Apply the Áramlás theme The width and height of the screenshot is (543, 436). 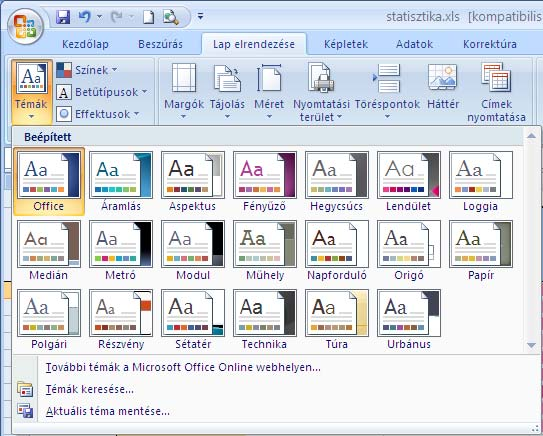pyautogui.click(x=121, y=182)
